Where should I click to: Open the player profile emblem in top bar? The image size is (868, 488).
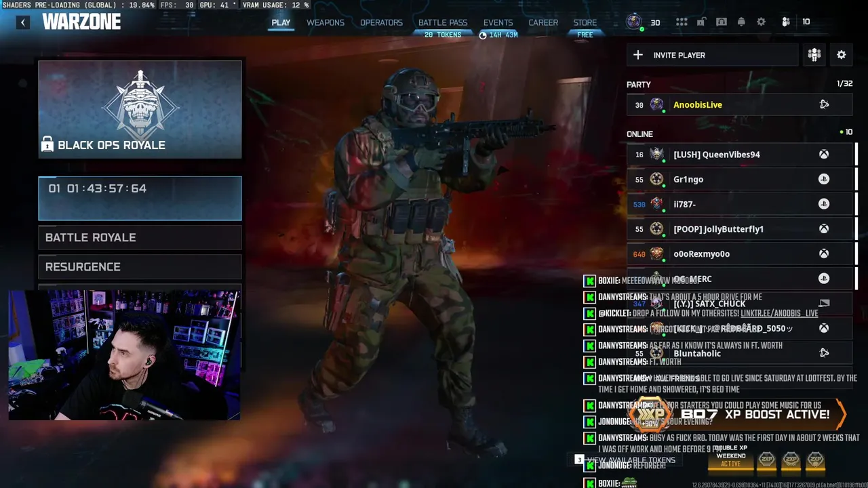click(634, 22)
